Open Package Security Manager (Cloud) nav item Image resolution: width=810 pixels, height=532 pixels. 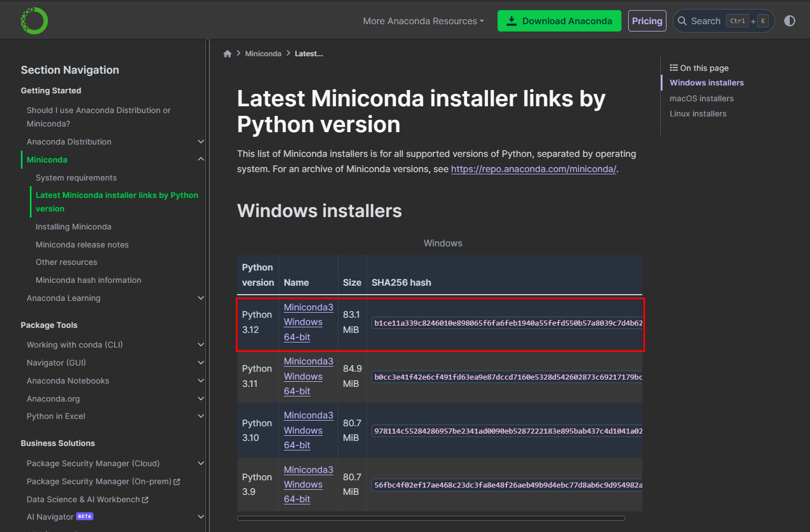[93, 463]
